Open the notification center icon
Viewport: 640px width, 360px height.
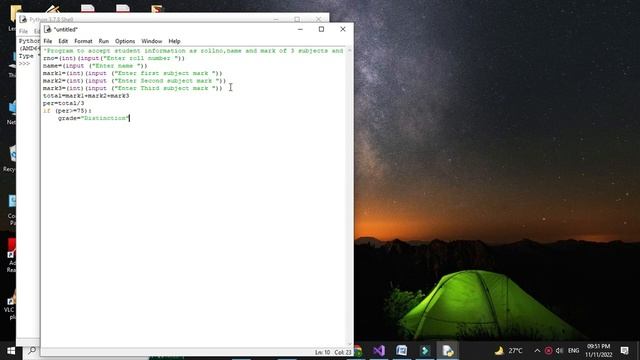click(624, 351)
